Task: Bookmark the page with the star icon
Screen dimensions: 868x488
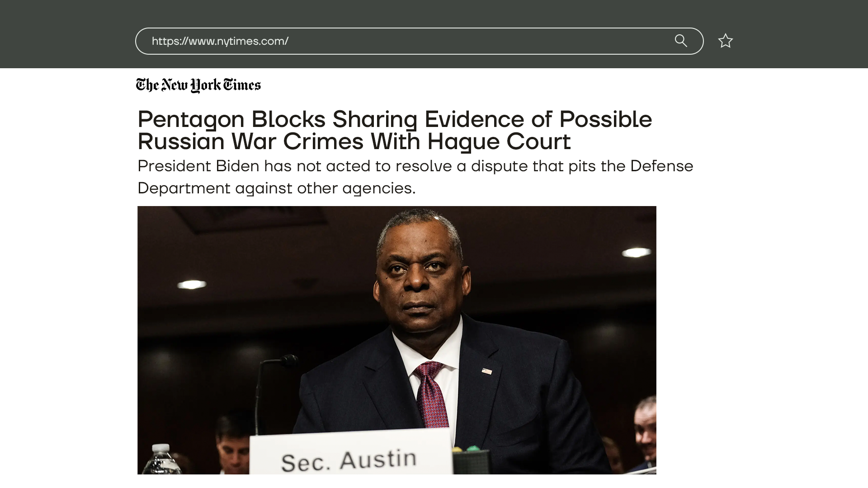Action: pos(726,41)
